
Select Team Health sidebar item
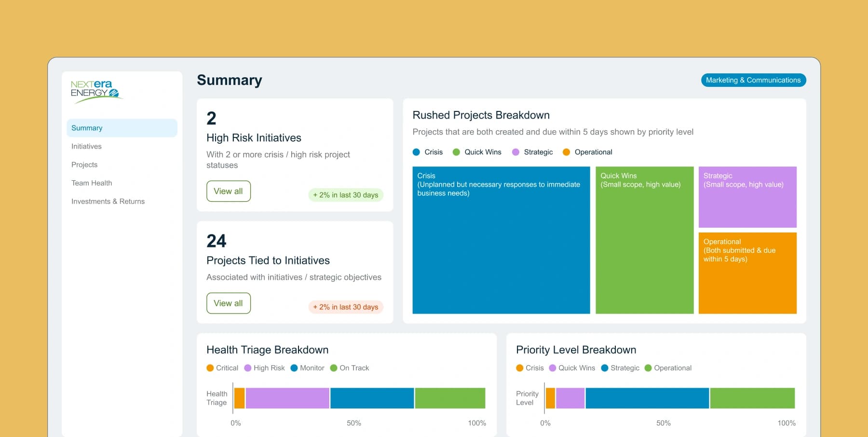coord(92,183)
